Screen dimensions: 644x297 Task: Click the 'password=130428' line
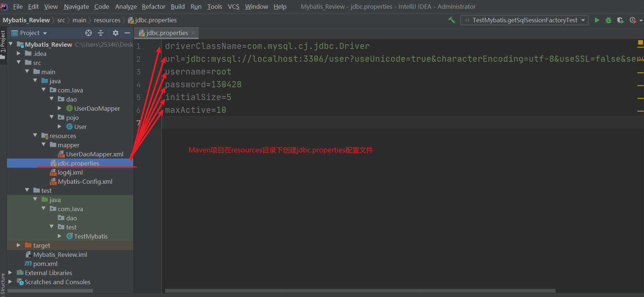coord(203,84)
